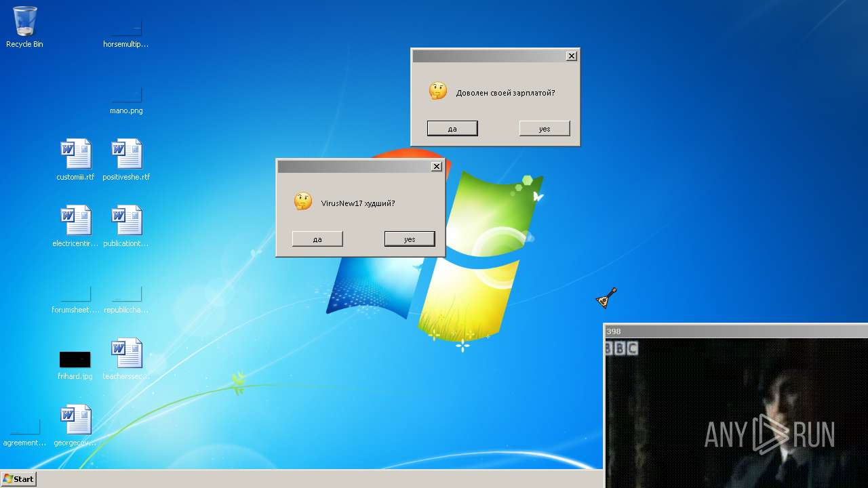This screenshot has width=868, height=488.
Task: Open the Start menu
Action: click(18, 479)
